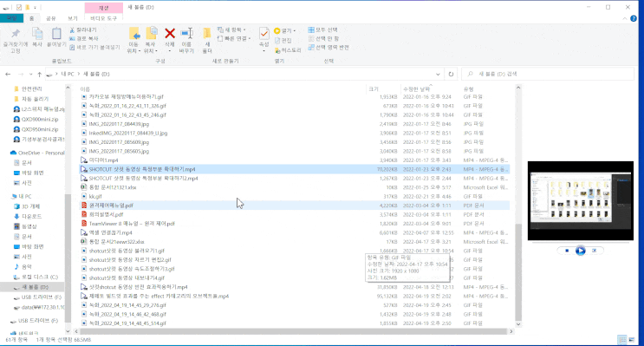This screenshot has height=346, width=644.
Task: Open the Video Tools (비디오 도구) tab
Action: 103,18
